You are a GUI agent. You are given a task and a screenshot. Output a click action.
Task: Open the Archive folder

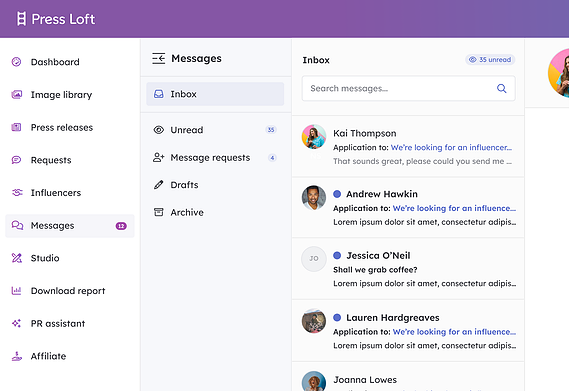point(215,212)
